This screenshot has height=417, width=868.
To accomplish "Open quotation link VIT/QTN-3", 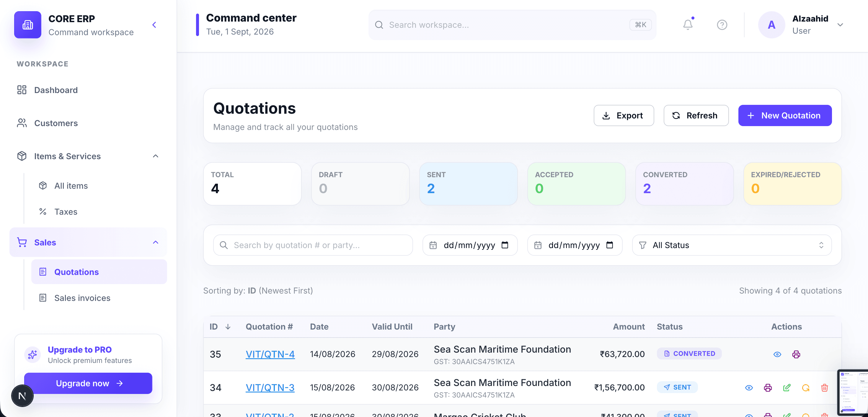I will [x=270, y=387].
